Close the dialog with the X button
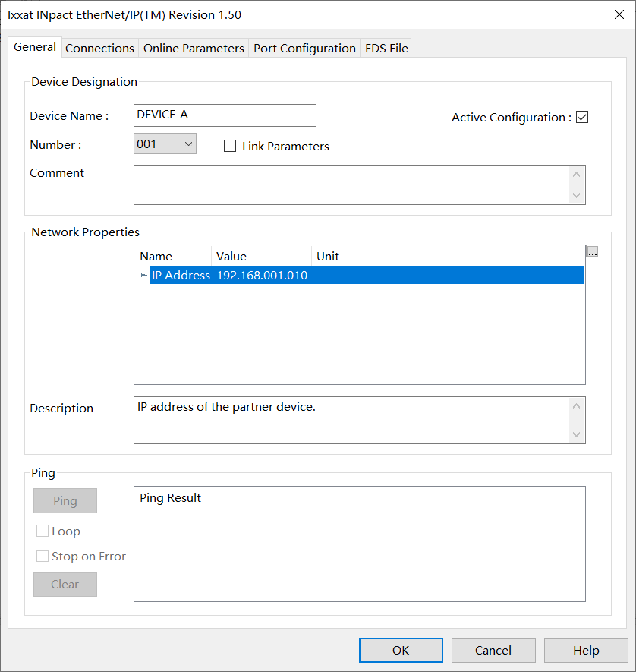 pos(619,14)
